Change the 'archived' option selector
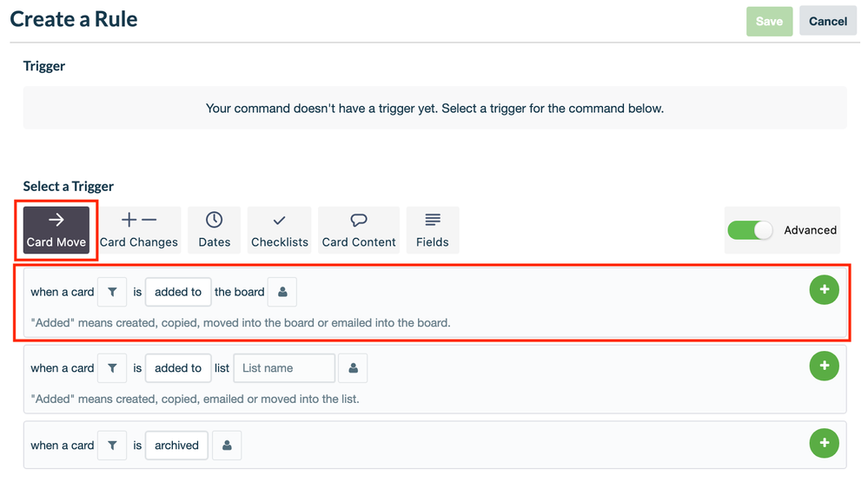Image resolution: width=868 pixels, height=489 pixels. click(x=177, y=446)
